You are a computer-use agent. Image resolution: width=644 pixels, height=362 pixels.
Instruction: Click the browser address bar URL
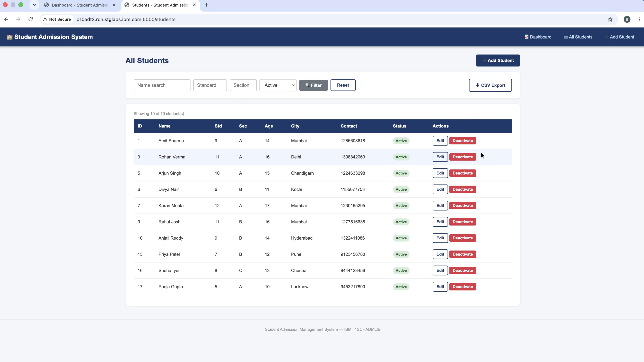[126, 19]
